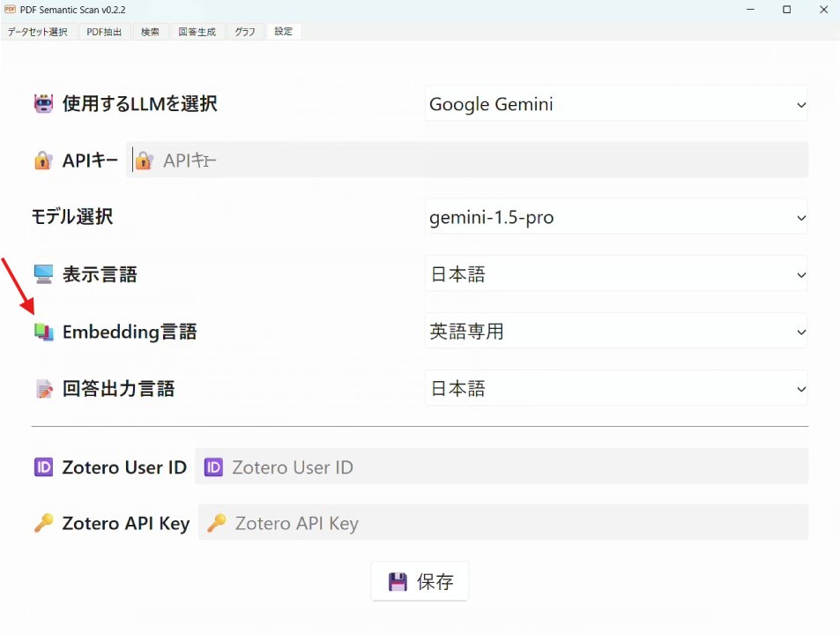
Task: Switch to the データセット選択 tab
Action: 38,32
